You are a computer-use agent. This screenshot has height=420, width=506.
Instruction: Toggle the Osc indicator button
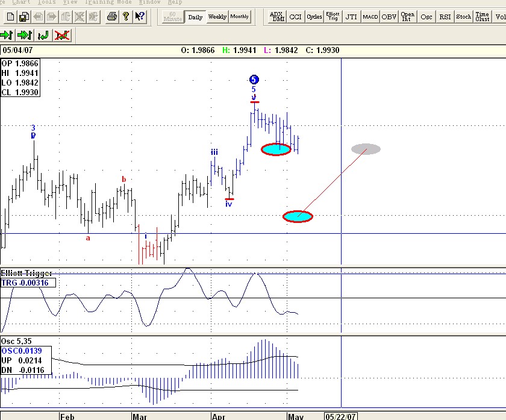tap(426, 17)
